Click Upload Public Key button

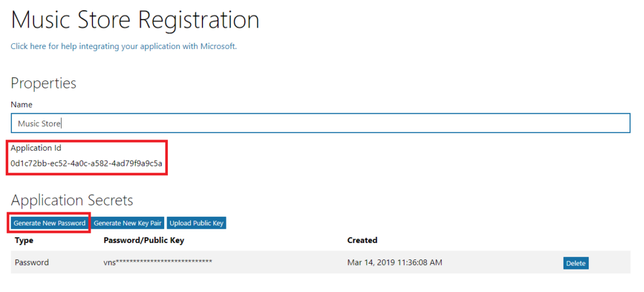click(196, 223)
